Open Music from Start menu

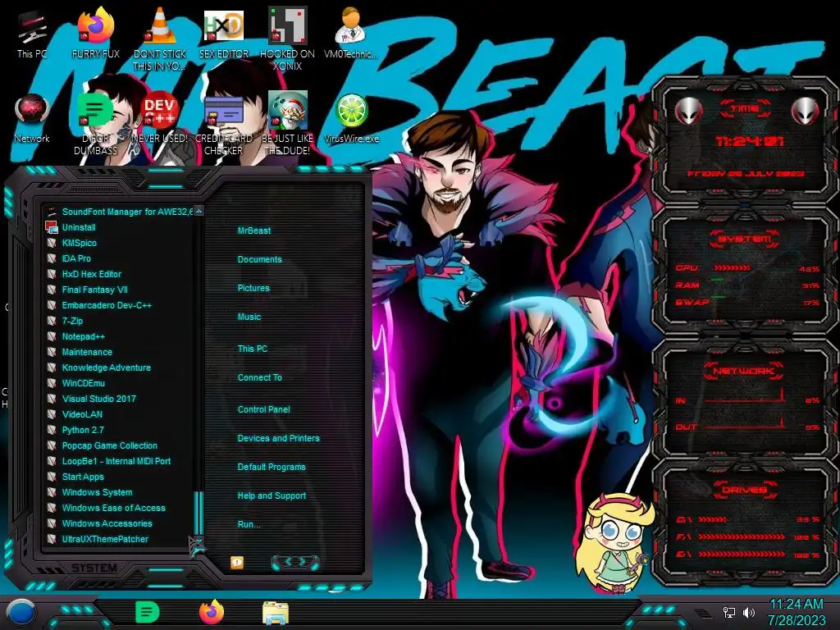pos(249,317)
